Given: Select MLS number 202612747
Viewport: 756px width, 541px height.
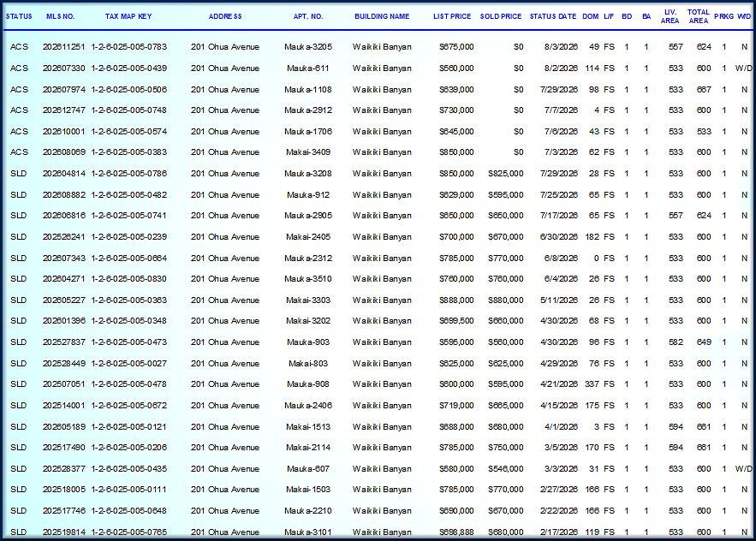Looking at the screenshot, I should [x=63, y=110].
